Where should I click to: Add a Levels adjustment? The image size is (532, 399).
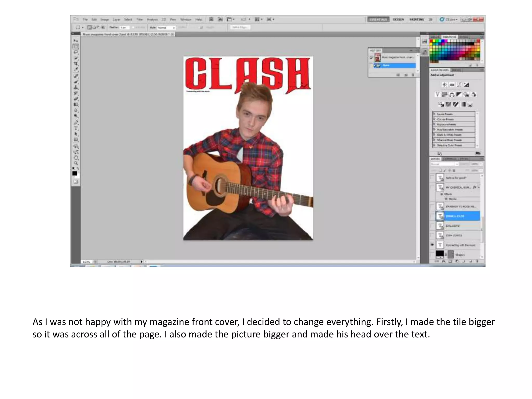(x=452, y=85)
